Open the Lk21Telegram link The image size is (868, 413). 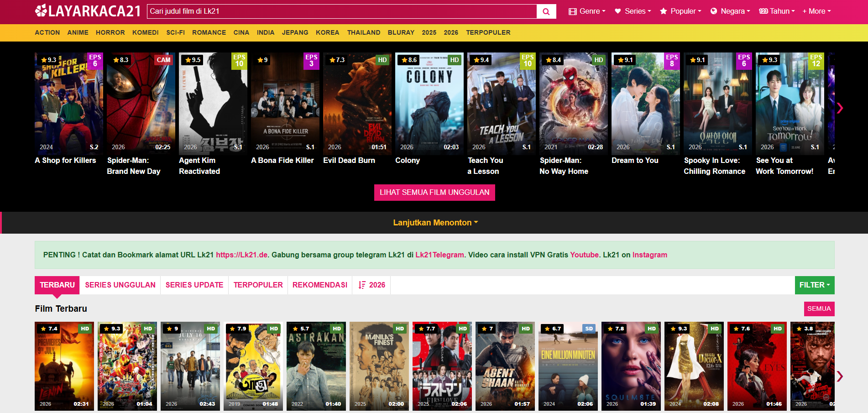[x=439, y=255]
